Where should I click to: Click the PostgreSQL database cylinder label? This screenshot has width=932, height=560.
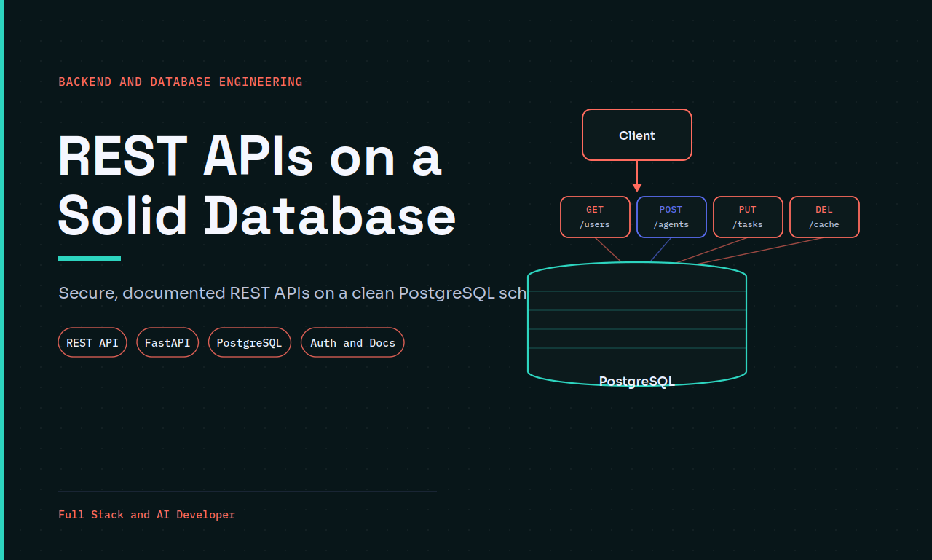pos(637,381)
